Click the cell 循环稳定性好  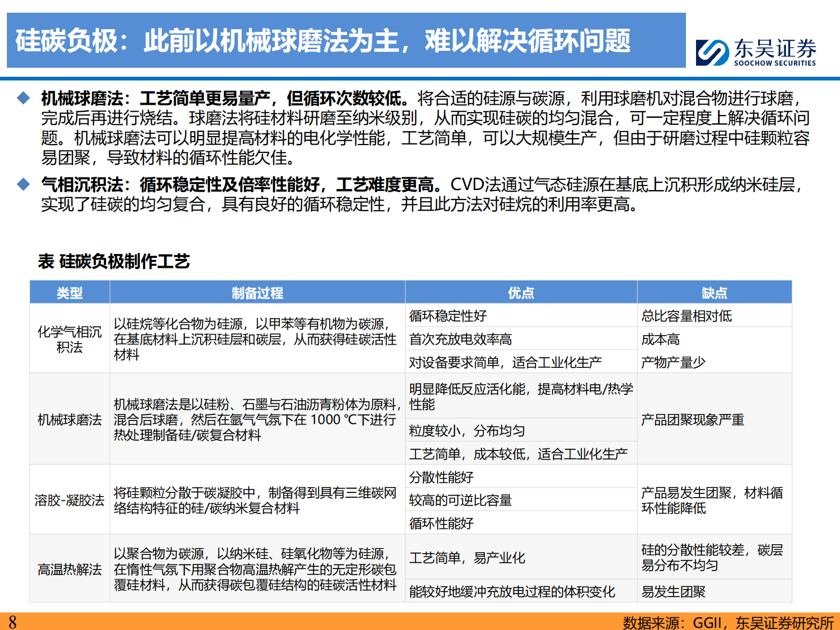click(x=521, y=316)
